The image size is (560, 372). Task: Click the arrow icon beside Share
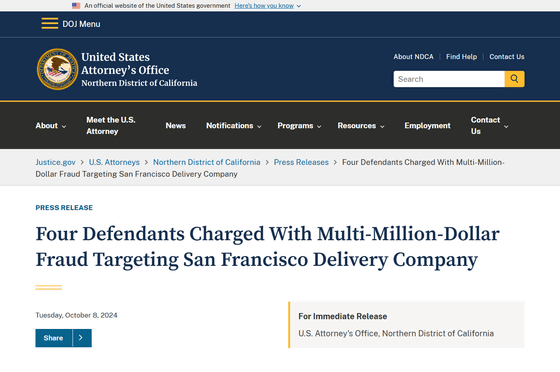81,338
